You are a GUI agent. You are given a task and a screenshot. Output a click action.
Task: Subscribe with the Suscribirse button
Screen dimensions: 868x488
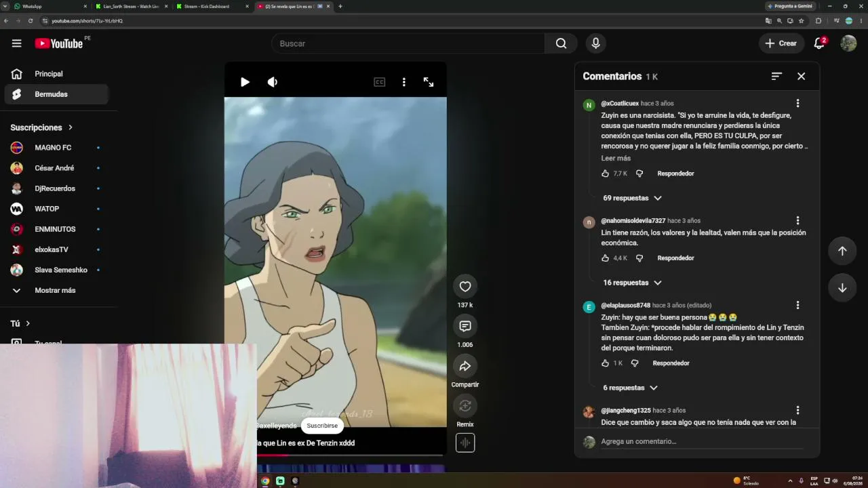click(x=322, y=426)
